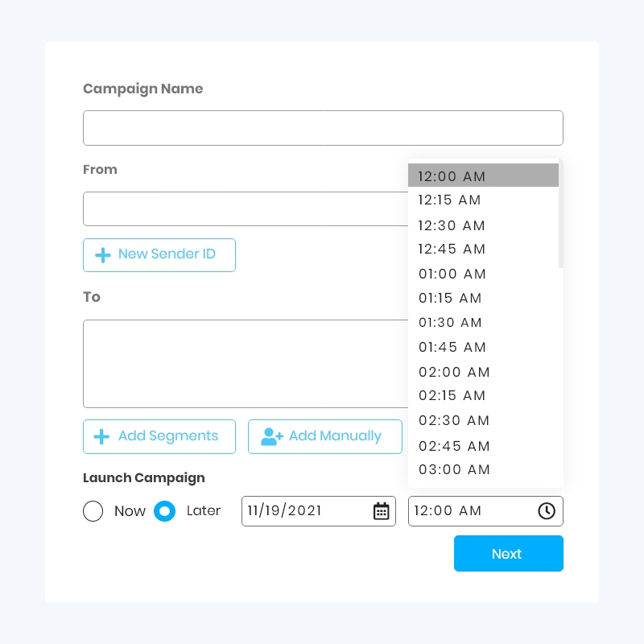Click the Next button
The width and height of the screenshot is (644, 644).
pos(507,554)
